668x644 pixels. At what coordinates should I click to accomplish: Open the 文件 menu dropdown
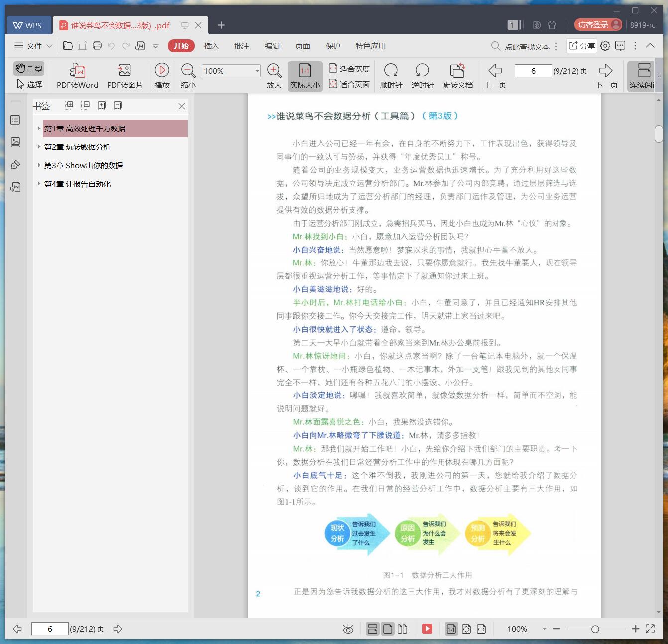coord(33,46)
